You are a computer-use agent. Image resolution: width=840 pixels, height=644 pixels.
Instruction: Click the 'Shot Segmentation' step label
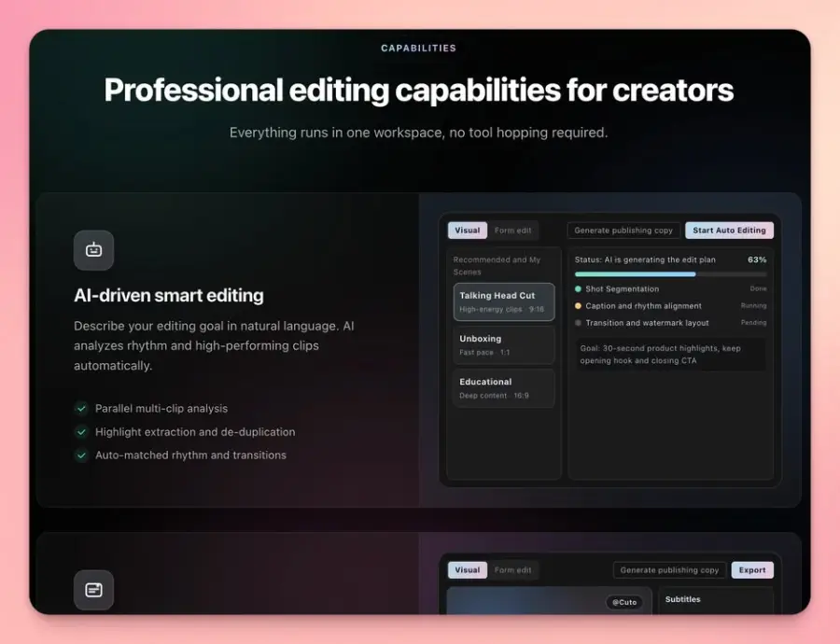[622, 288]
